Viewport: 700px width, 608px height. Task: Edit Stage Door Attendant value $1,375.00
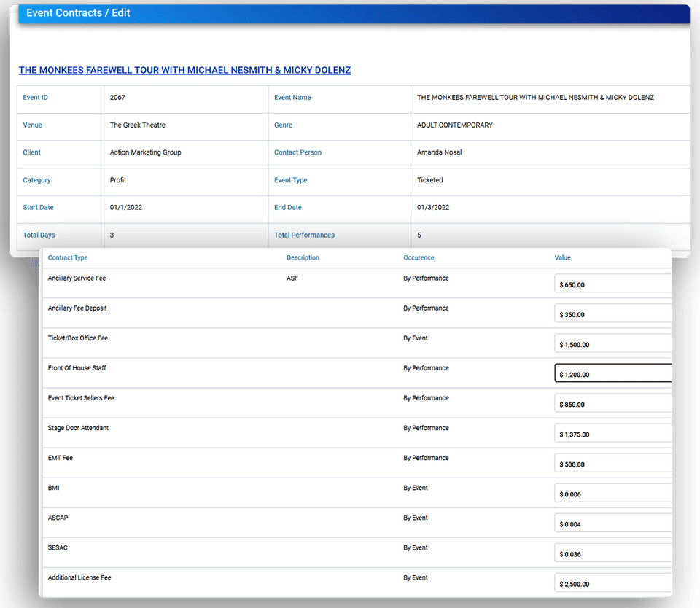[x=613, y=433]
